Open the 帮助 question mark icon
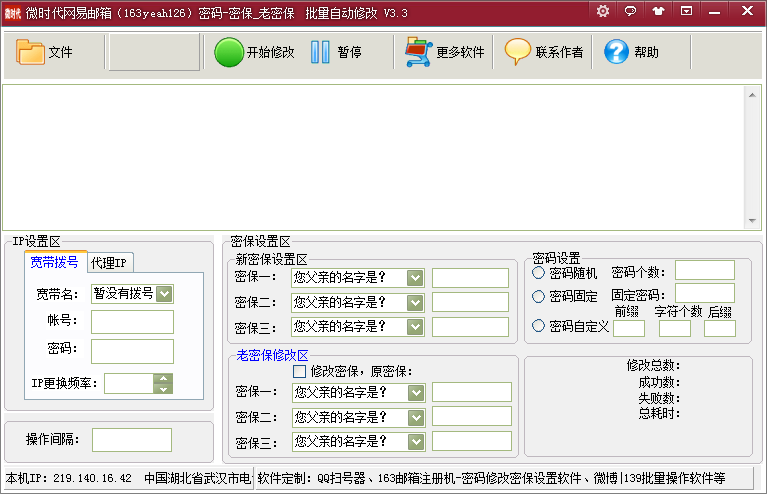 [616, 53]
